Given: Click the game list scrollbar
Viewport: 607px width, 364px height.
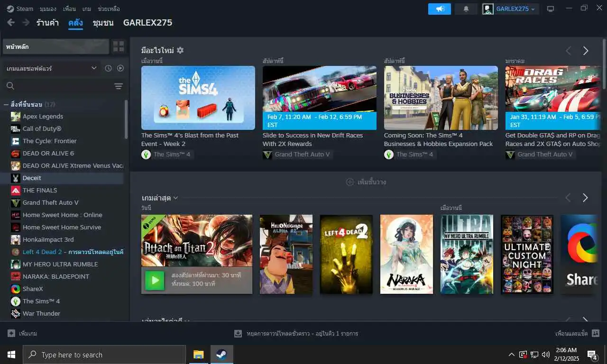Looking at the screenshot, I should pos(126,118).
